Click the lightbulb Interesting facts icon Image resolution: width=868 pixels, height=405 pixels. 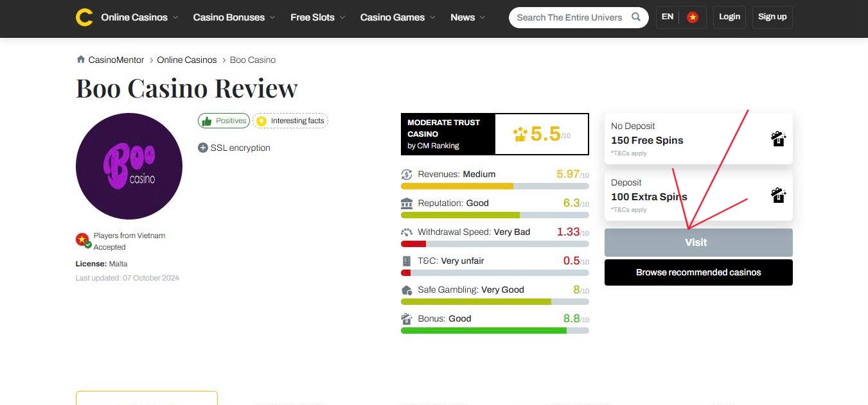(261, 121)
